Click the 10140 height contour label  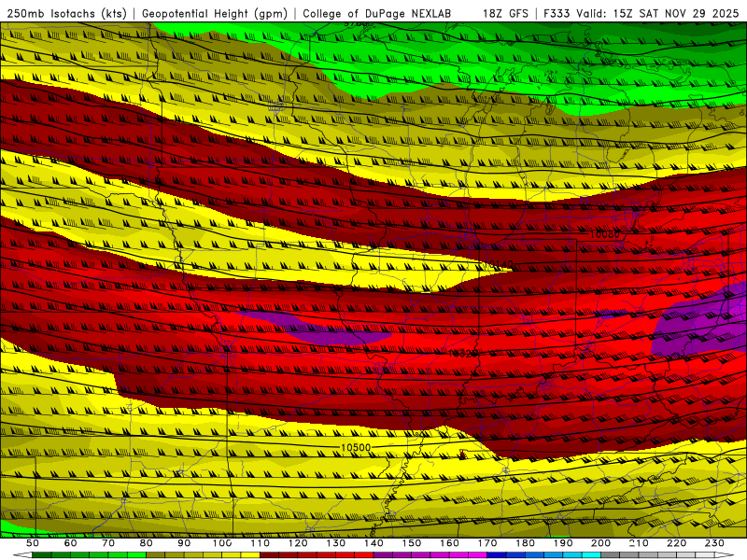click(x=499, y=264)
